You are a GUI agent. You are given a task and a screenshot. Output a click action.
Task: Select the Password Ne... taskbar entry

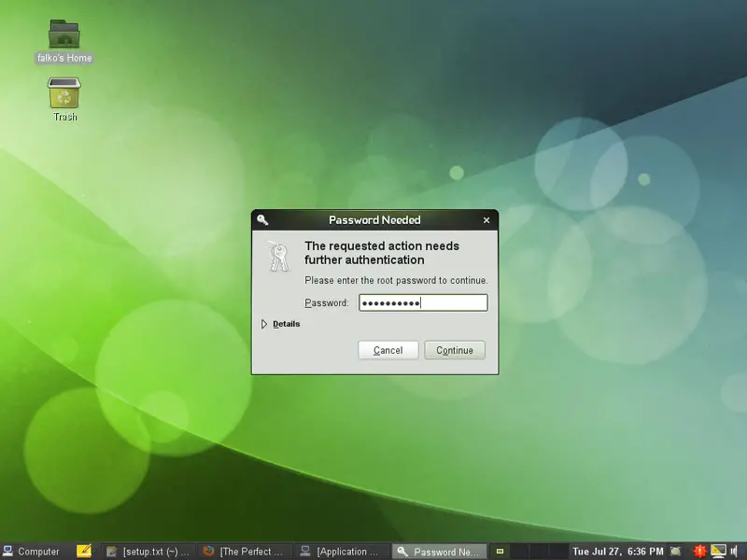[439, 552]
